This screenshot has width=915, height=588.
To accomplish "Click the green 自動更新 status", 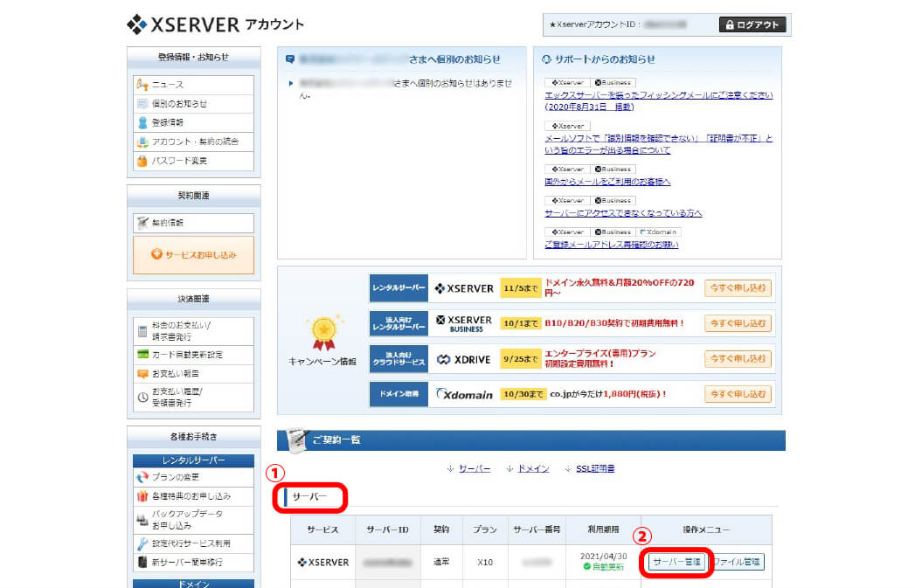I will (603, 567).
